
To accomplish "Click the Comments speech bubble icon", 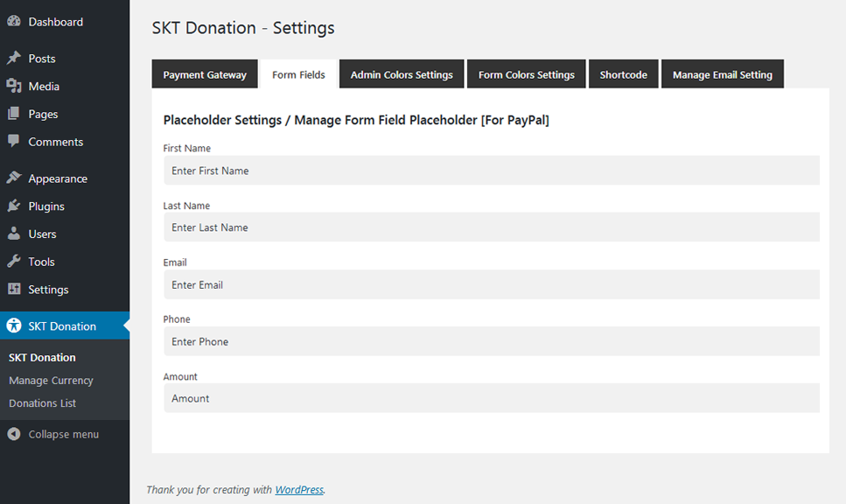I will [x=14, y=141].
